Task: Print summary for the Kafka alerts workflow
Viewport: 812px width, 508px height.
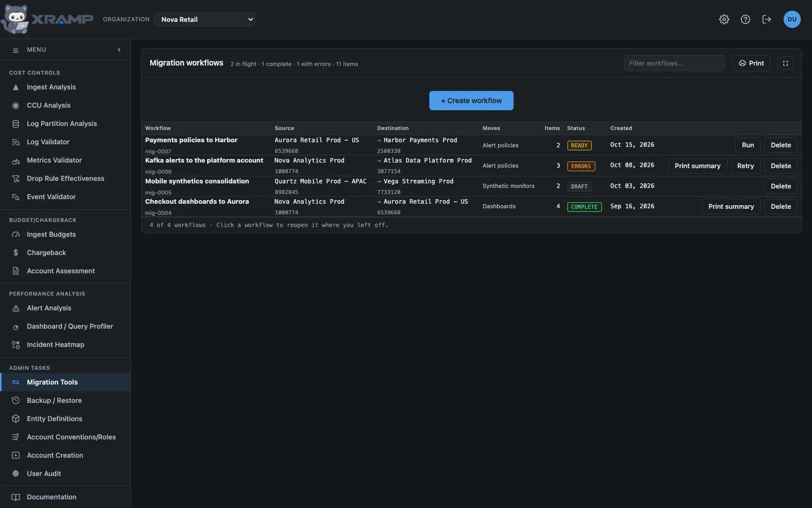Action: click(x=697, y=166)
